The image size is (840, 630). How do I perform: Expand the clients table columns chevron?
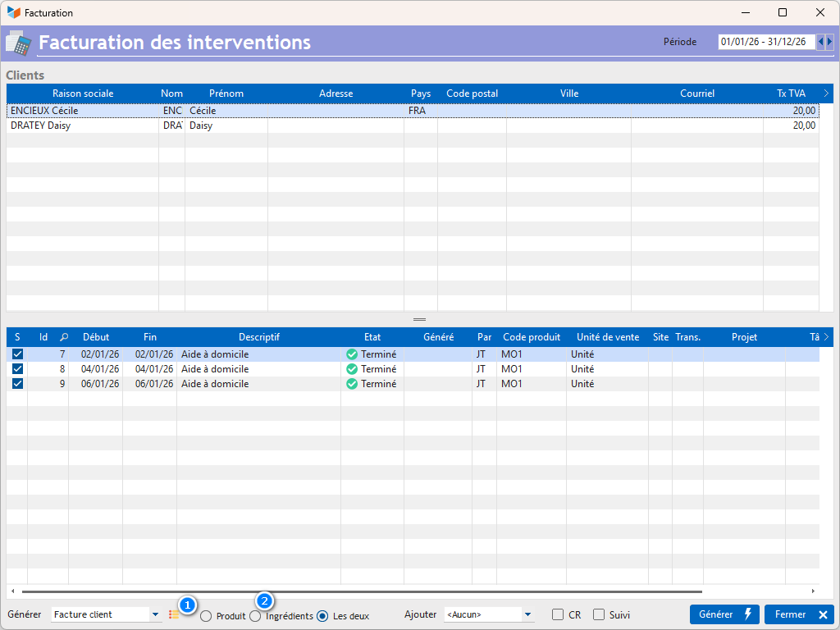pyautogui.click(x=826, y=94)
